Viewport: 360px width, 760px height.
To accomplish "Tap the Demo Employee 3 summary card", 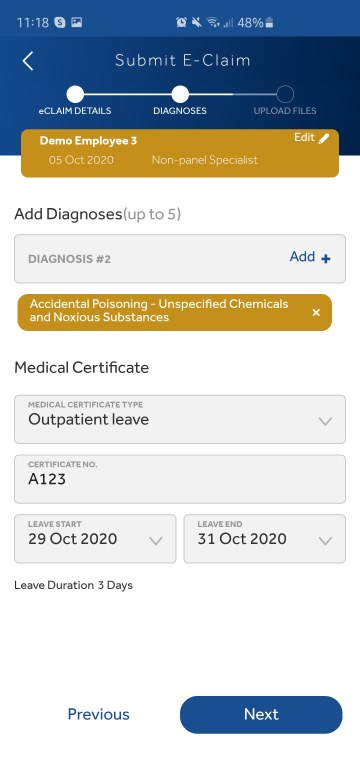I will coord(180,153).
